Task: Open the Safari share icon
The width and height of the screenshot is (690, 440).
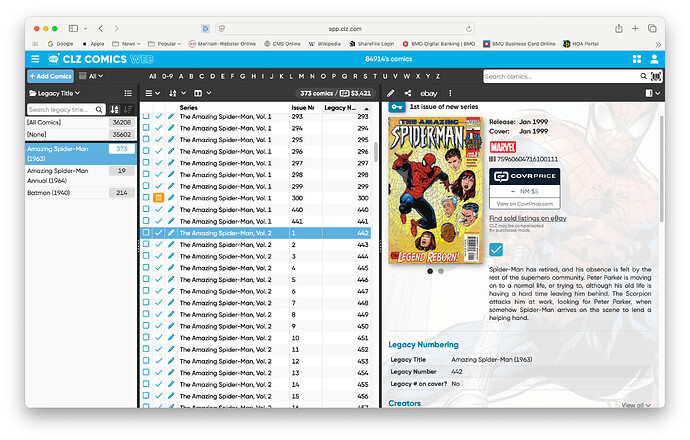Action: pos(619,29)
